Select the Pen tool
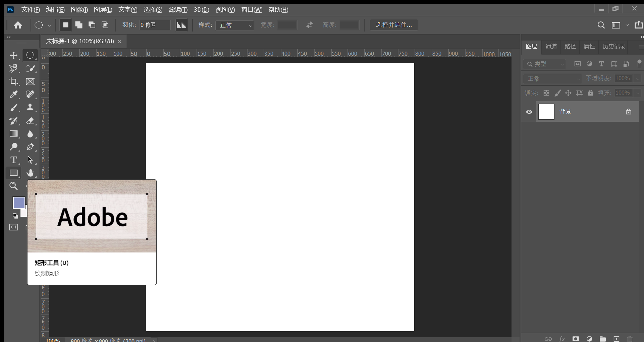Screen dimensions: 644x342 click(30, 147)
